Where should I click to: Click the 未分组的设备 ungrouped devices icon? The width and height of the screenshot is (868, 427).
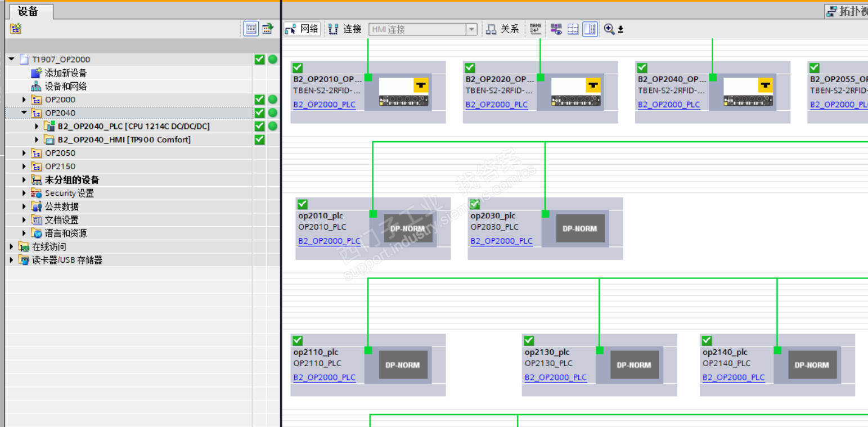[37, 180]
